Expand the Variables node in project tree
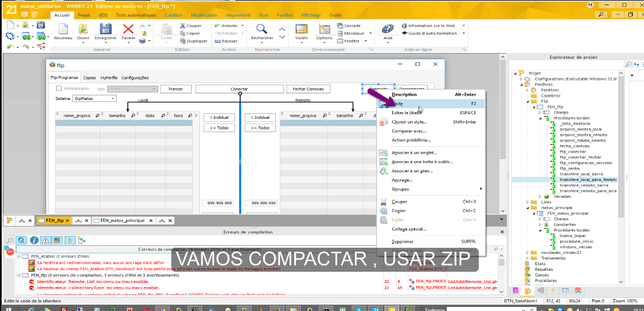The height and width of the screenshot is (311, 644). tap(540, 196)
